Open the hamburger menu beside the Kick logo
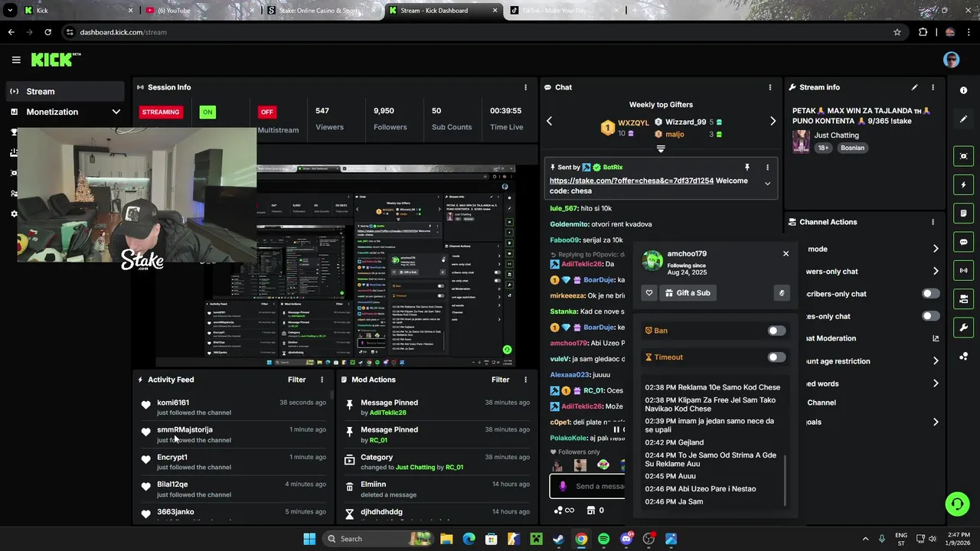Image resolution: width=980 pixels, height=551 pixels. (x=16, y=60)
